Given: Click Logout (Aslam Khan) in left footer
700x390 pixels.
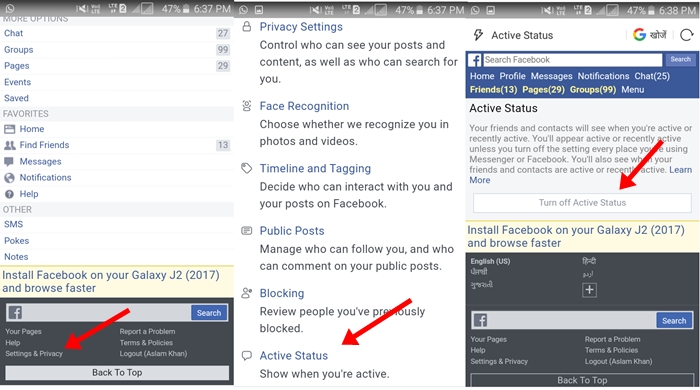Looking at the screenshot, I should 153,353.
